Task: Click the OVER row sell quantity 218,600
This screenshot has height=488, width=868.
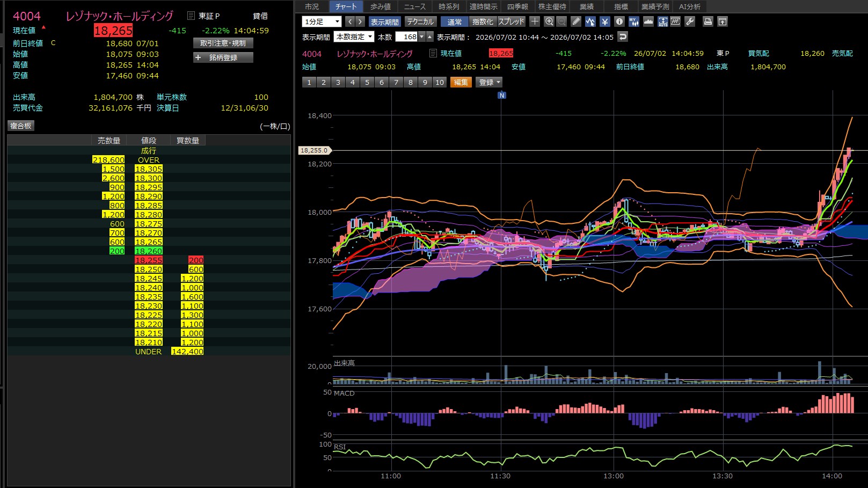Action: click(x=108, y=159)
